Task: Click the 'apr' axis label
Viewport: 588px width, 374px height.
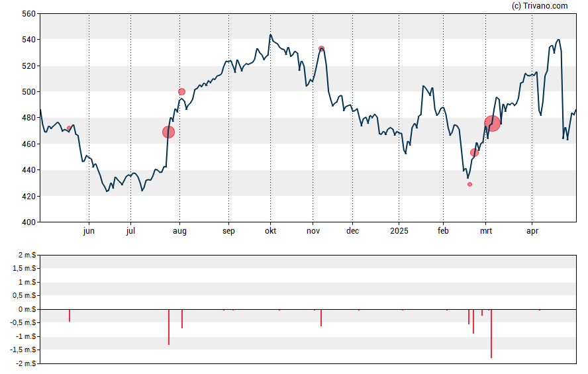Action: coord(532,231)
